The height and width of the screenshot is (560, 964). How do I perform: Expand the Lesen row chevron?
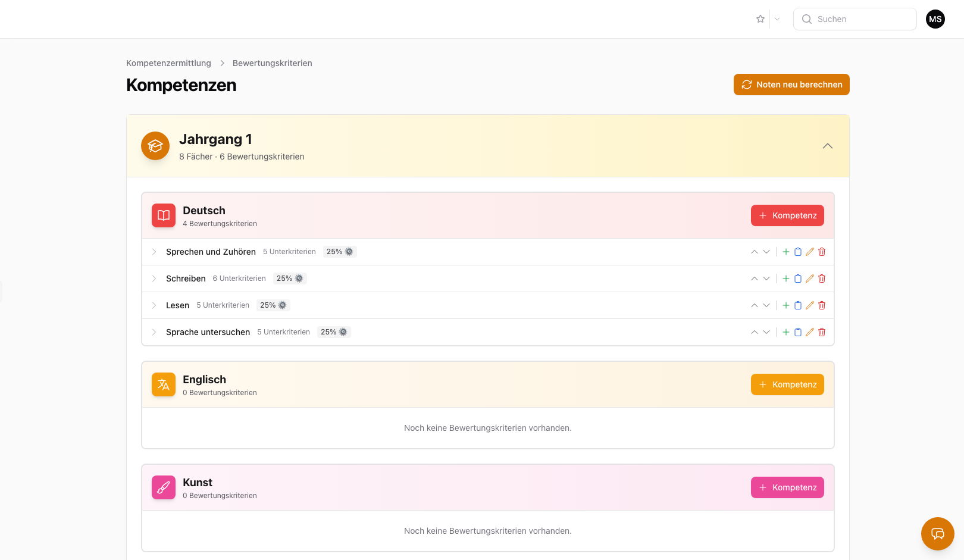pyautogui.click(x=154, y=305)
